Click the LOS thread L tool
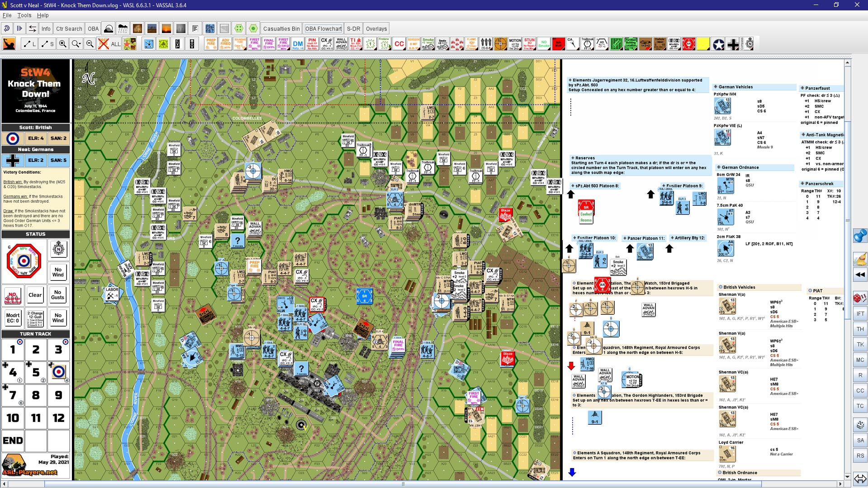Screen dimensions: 868x488 point(29,44)
